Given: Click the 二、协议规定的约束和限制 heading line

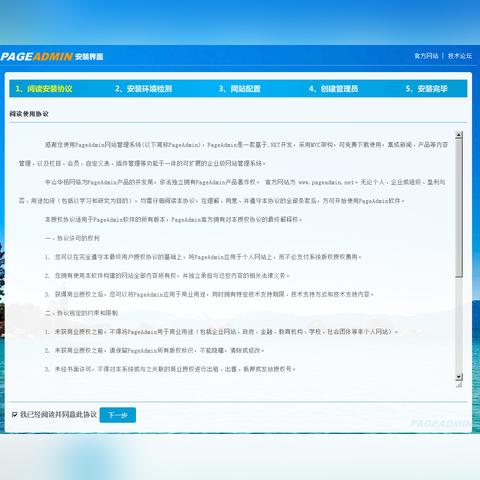Looking at the screenshot, I should [81, 313].
